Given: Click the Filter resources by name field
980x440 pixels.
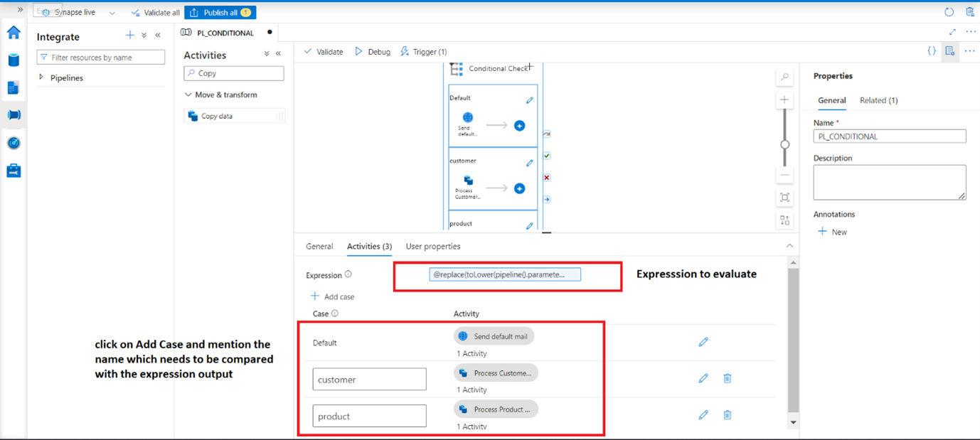Looking at the screenshot, I should pos(100,56).
